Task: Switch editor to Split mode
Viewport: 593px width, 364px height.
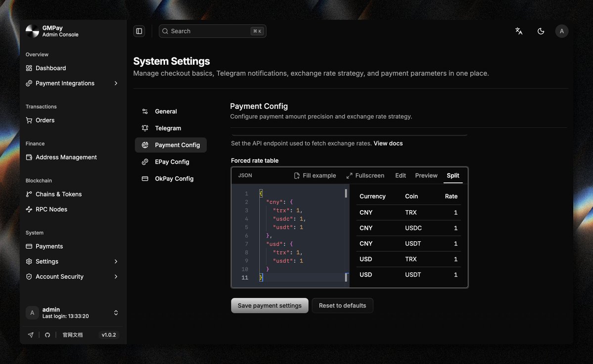Action: 453,176
